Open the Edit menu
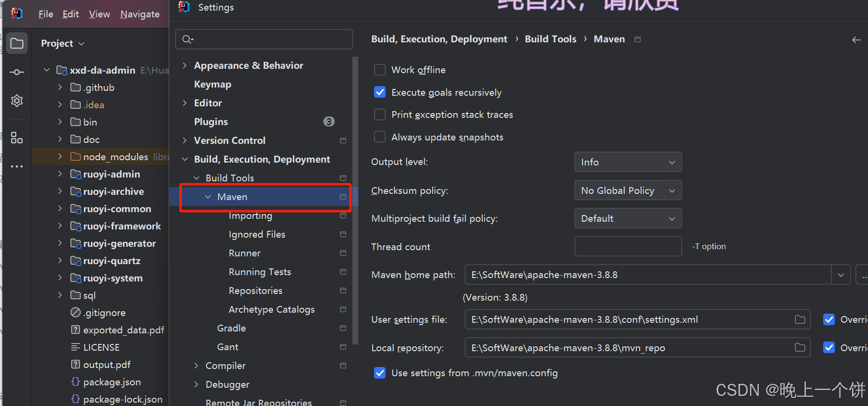This screenshot has width=868, height=406. (70, 14)
